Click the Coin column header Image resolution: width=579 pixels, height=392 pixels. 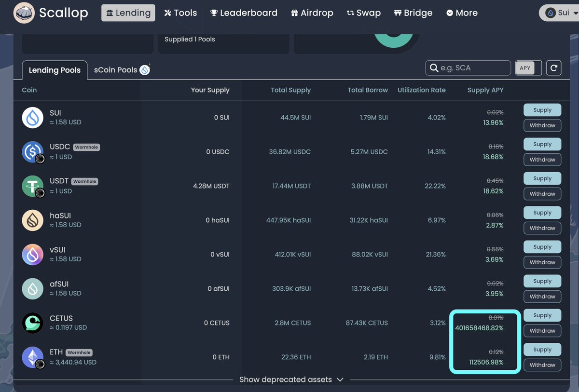click(x=29, y=90)
